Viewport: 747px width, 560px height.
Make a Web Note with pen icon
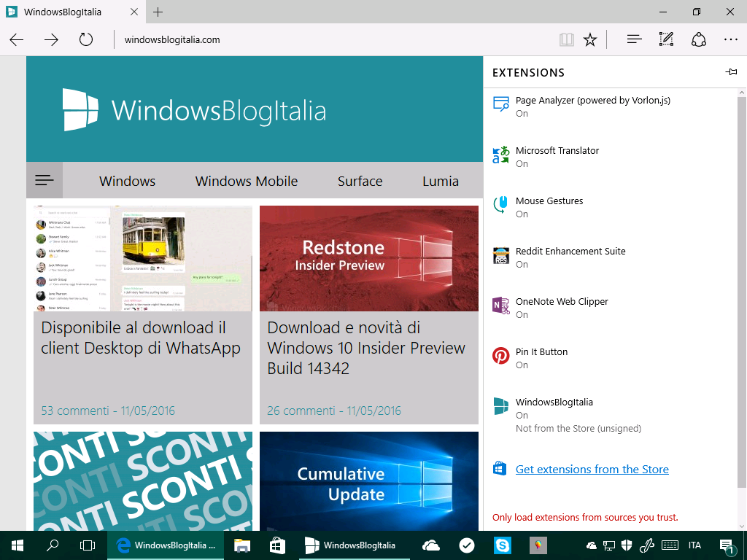click(x=666, y=39)
